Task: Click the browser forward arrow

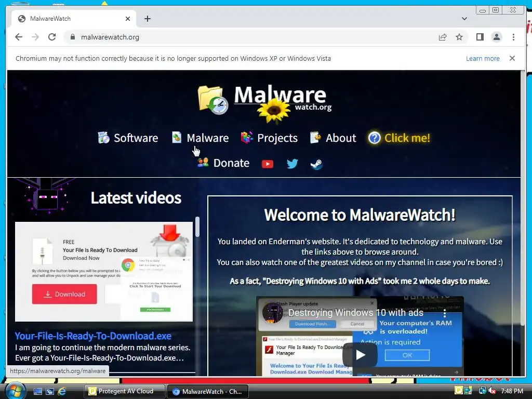Action: [x=35, y=37]
